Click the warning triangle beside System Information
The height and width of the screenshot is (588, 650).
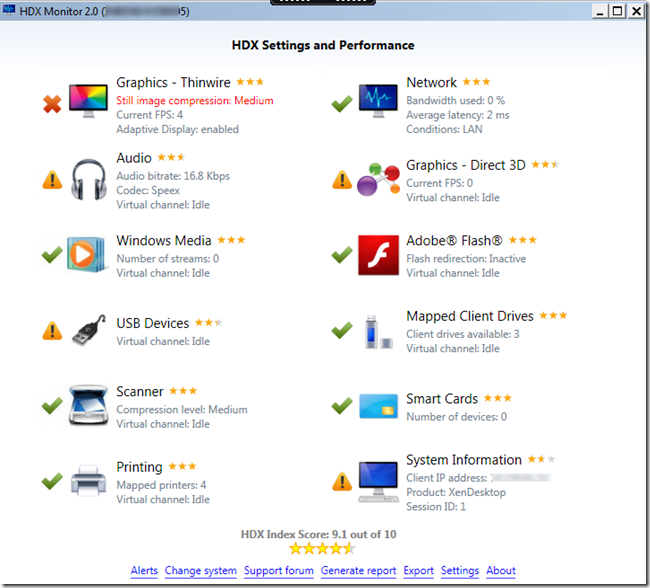[x=342, y=481]
